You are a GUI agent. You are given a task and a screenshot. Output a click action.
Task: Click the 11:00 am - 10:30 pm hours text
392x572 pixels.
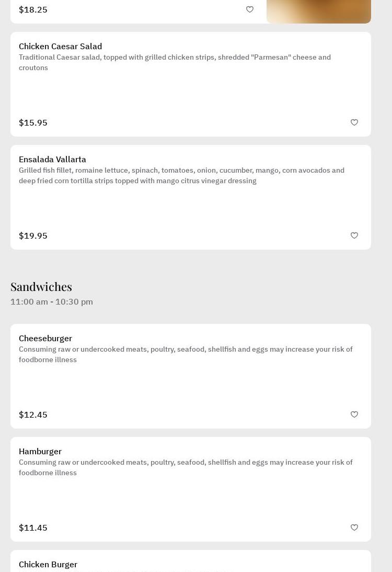click(52, 301)
